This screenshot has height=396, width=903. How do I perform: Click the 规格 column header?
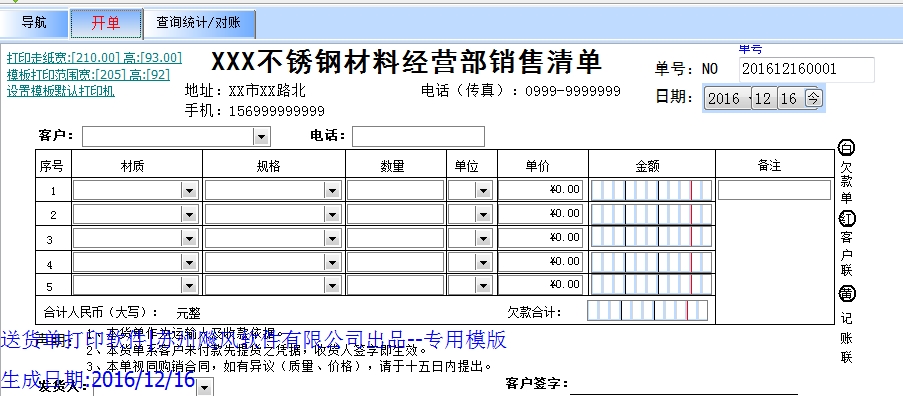[x=268, y=166]
